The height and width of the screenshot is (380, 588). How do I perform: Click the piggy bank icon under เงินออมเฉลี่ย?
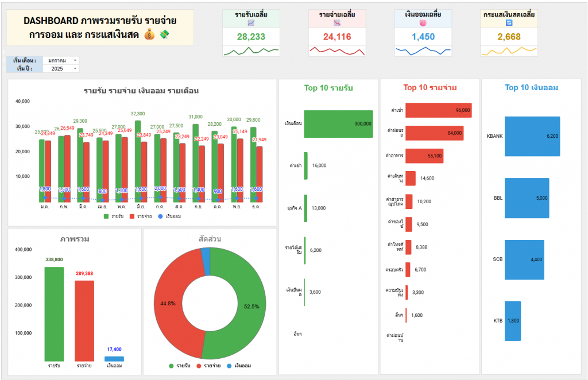(423, 23)
